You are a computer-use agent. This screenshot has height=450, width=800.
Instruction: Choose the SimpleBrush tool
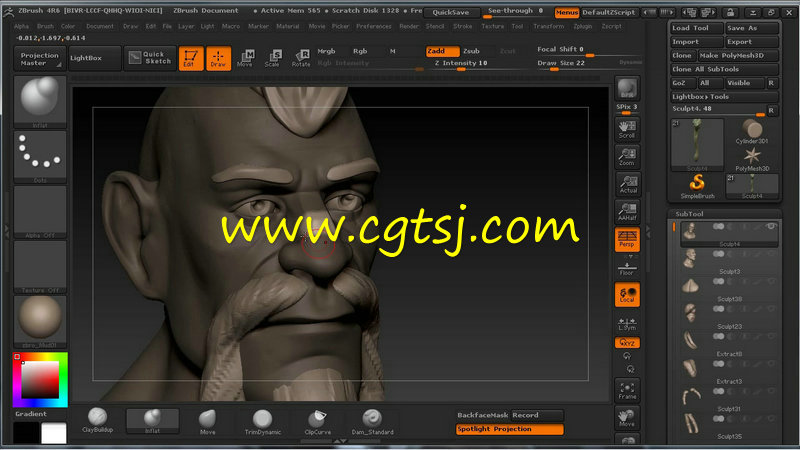pos(697,186)
